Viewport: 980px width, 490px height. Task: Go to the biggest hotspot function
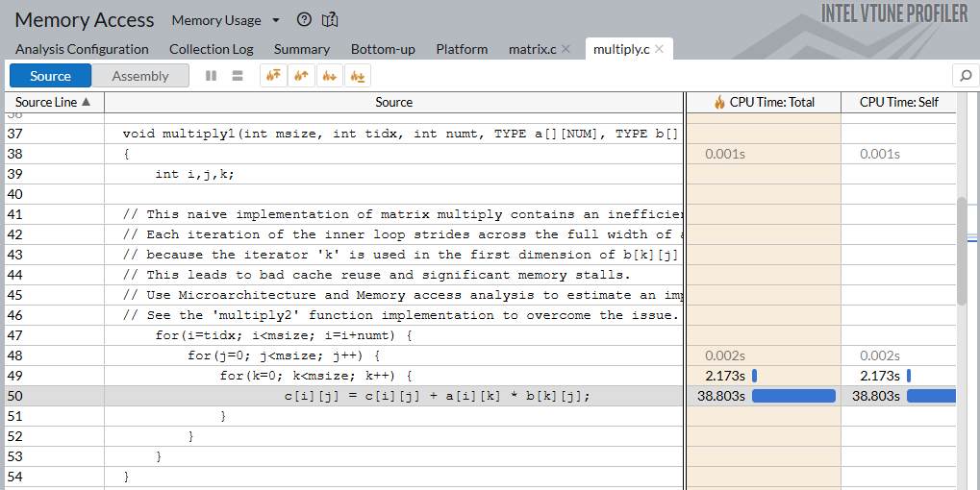point(273,76)
